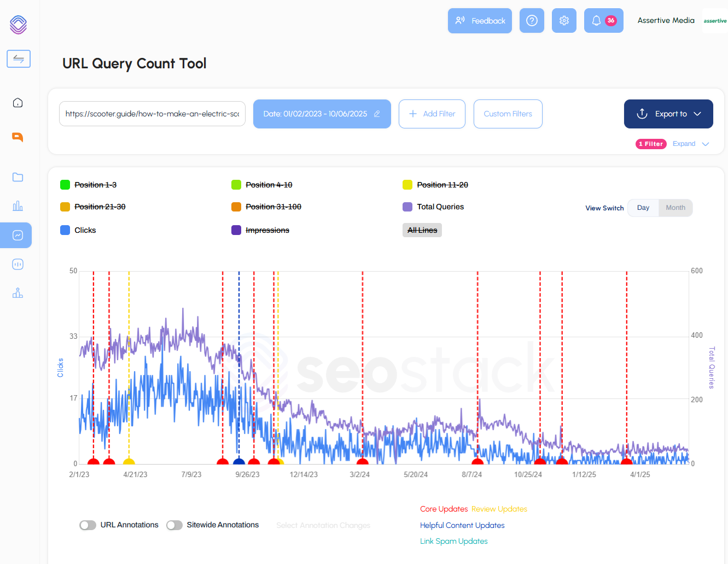
Task: Open the help question mark icon
Action: coord(532,20)
